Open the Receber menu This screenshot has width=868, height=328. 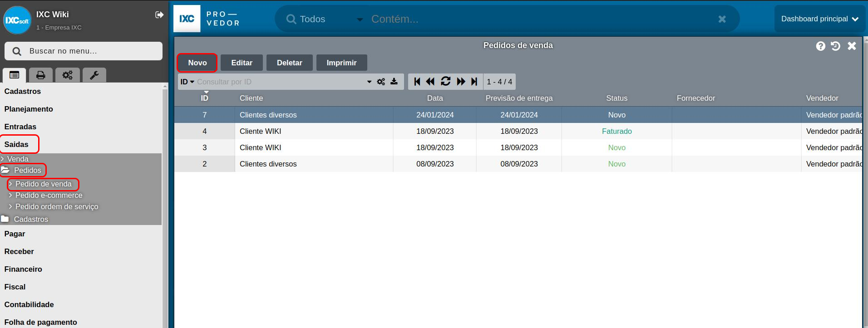pos(19,251)
